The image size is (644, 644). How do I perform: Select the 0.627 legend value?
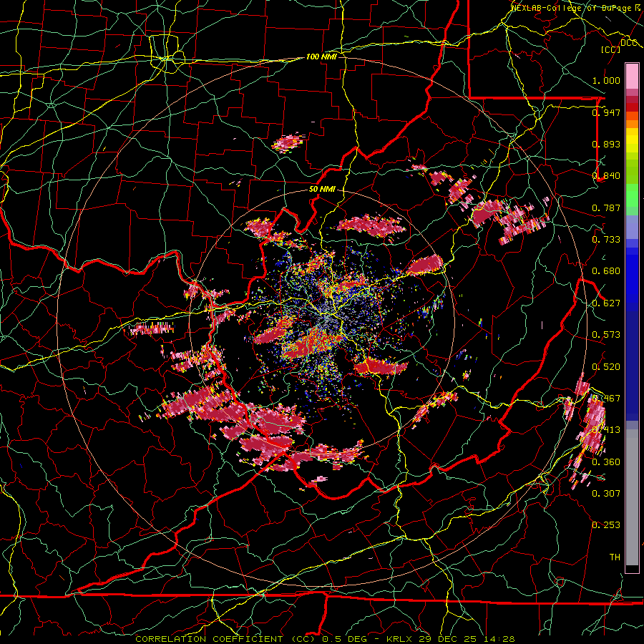[606, 303]
